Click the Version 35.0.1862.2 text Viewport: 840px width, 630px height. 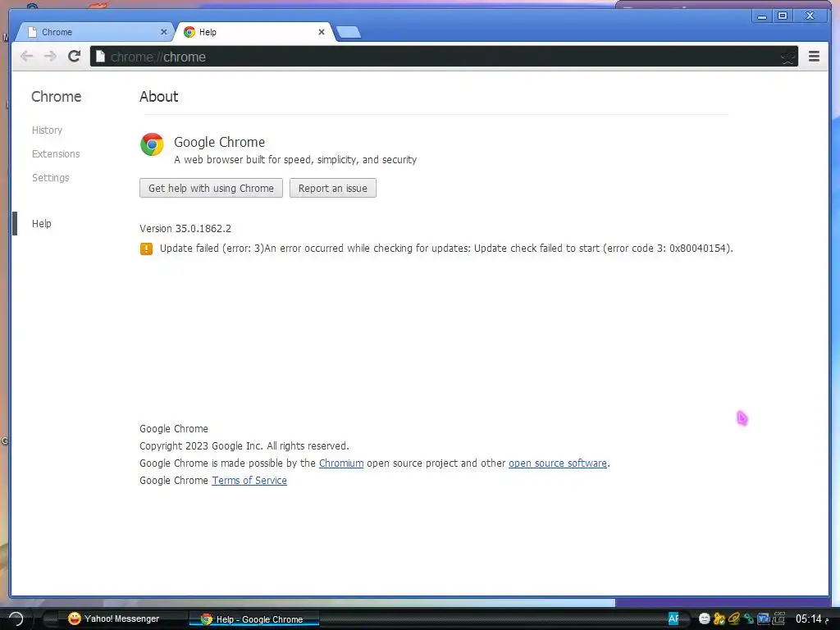(x=185, y=228)
